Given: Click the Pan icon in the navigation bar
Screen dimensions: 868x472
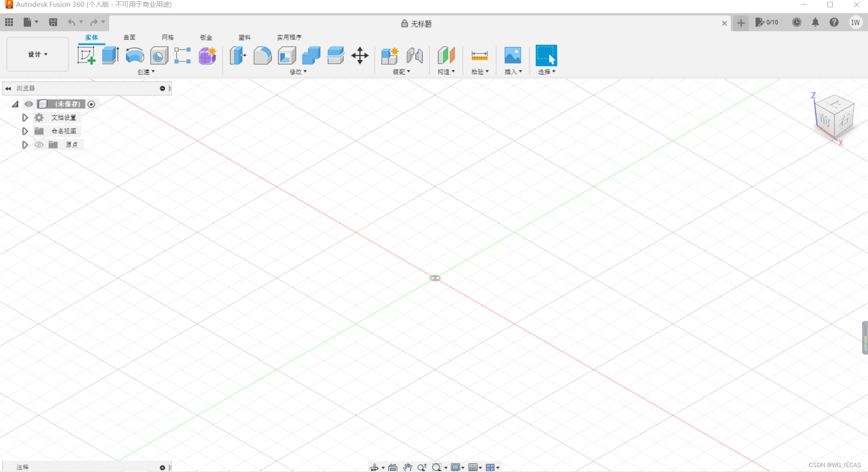Looking at the screenshot, I should tap(407, 467).
